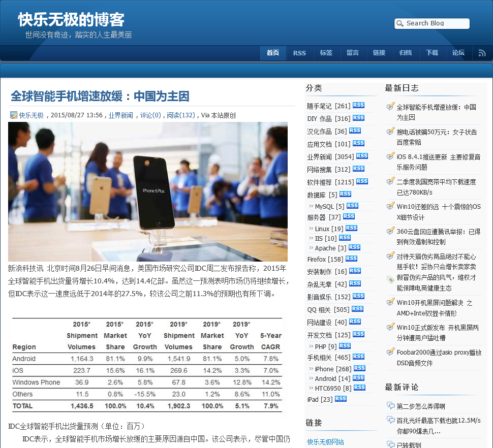Open 快乐无极网站 link under 链接
Image resolution: width=493 pixels, height=448 pixels.
click(x=325, y=442)
